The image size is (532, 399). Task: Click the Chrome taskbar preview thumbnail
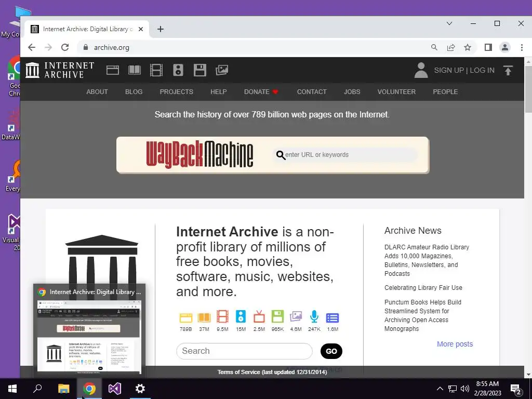[x=89, y=336]
